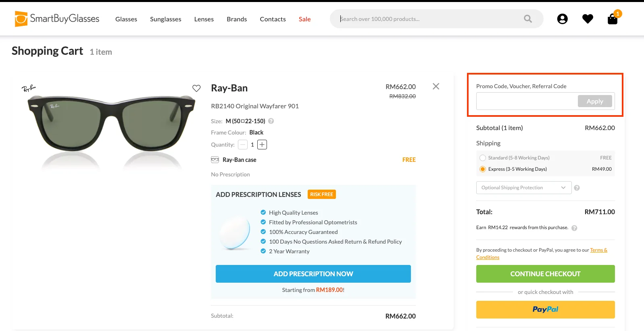The width and height of the screenshot is (644, 331).
Task: Show shipping protection help icon
Action: tap(577, 188)
